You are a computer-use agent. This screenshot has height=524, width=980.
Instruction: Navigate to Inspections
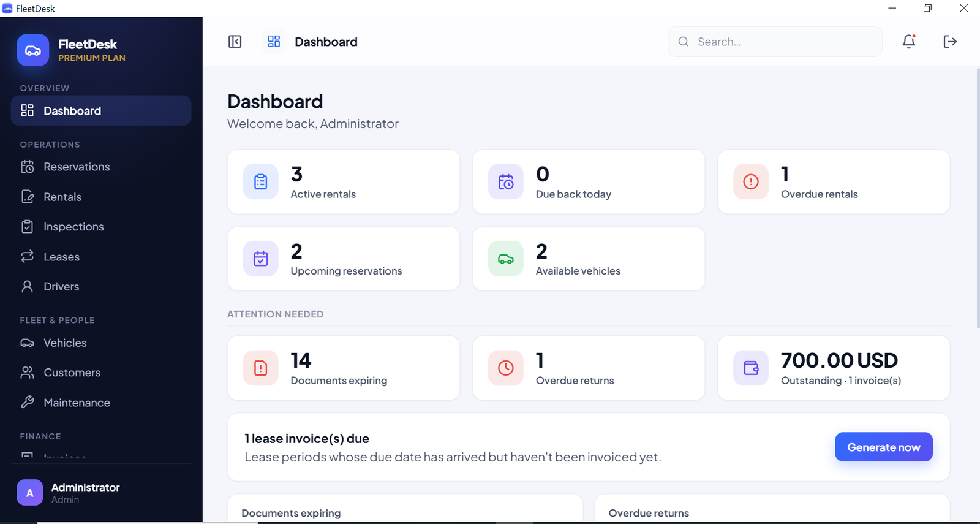(x=101, y=227)
